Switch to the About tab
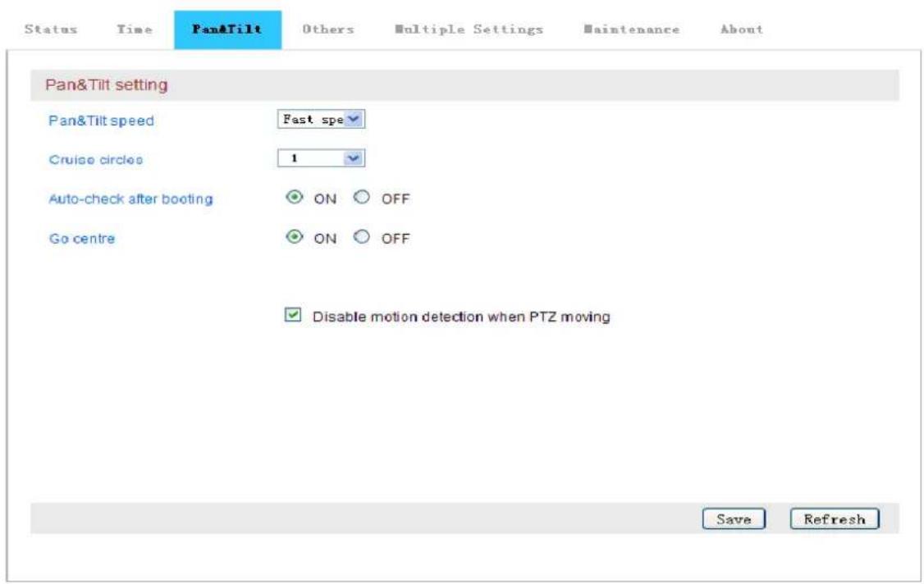 (x=741, y=29)
